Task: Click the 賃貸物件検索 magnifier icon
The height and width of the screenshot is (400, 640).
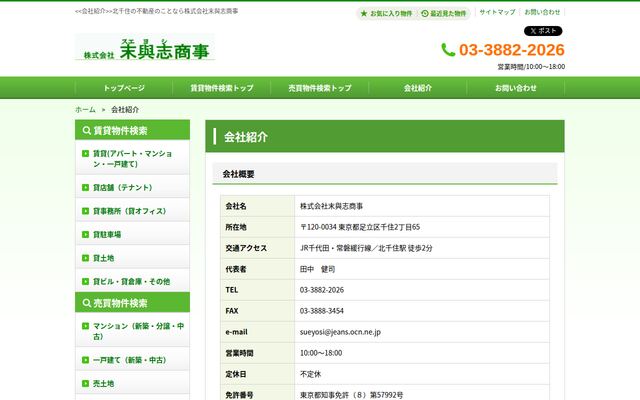Action: click(x=87, y=130)
